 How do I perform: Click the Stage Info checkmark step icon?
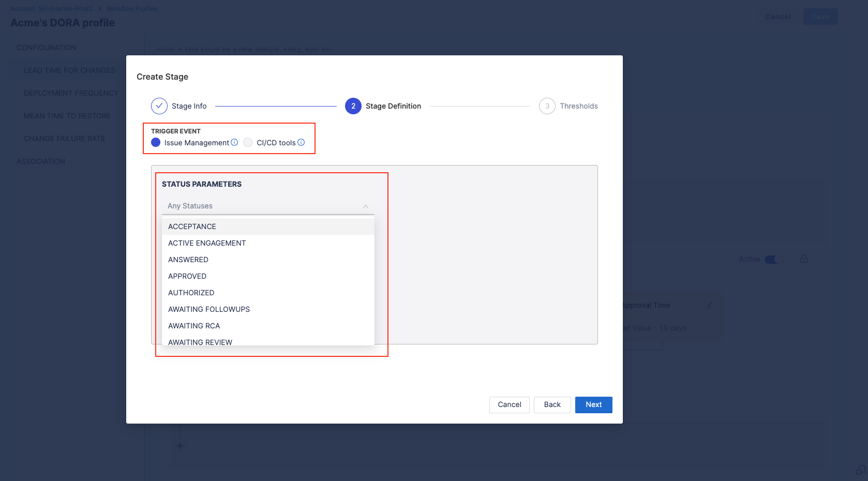click(159, 106)
